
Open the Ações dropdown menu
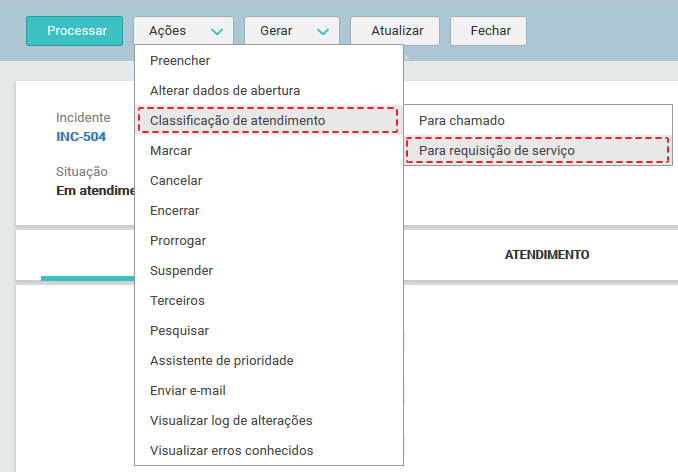coord(183,31)
